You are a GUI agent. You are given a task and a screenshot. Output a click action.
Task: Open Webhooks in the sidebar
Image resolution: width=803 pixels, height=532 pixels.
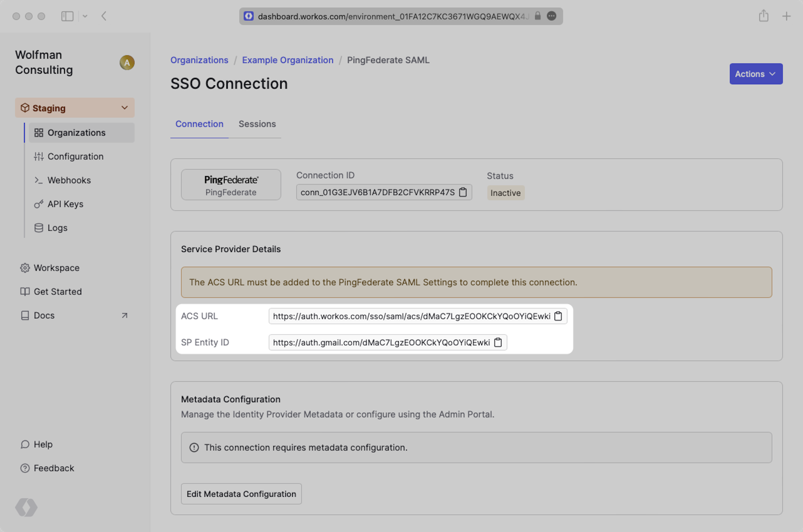[69, 180]
